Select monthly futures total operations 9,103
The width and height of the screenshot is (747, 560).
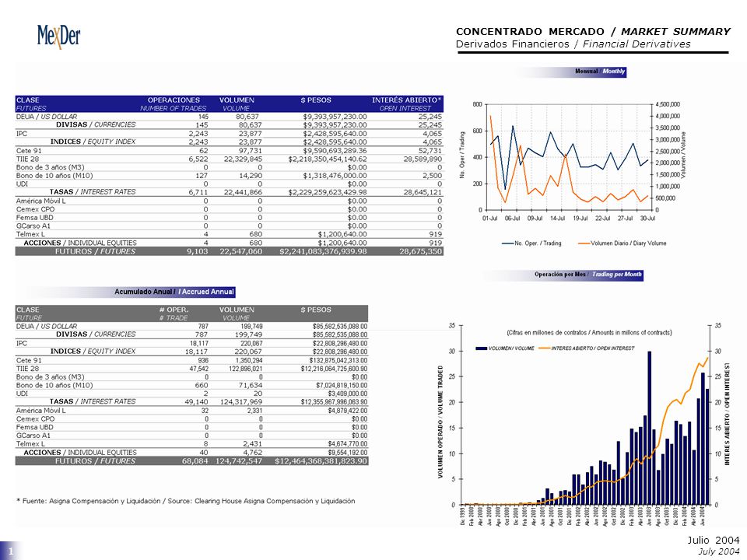[x=197, y=251]
